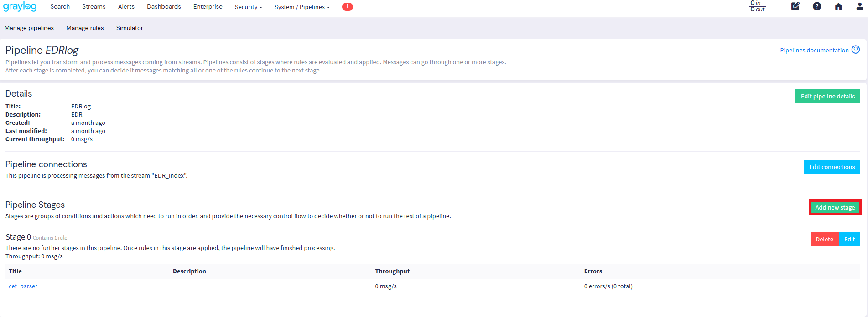Delete Stage 0 using the Delete button
Viewport: 868px width, 317px height.
click(x=824, y=239)
